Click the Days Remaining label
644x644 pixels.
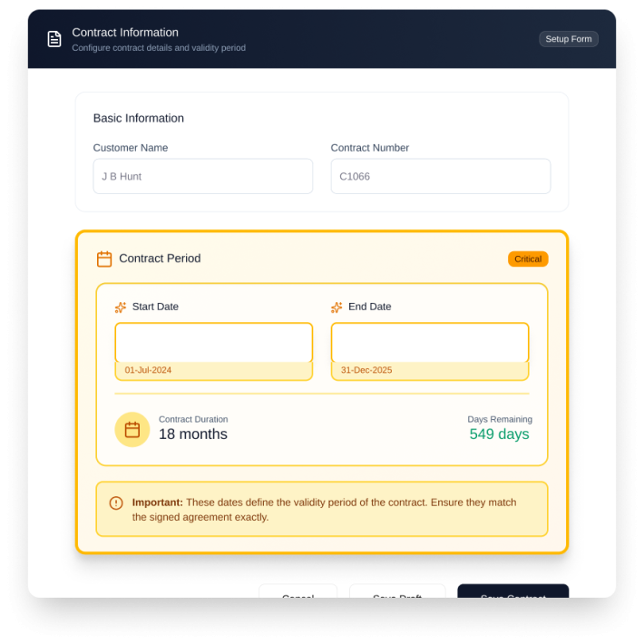500,419
